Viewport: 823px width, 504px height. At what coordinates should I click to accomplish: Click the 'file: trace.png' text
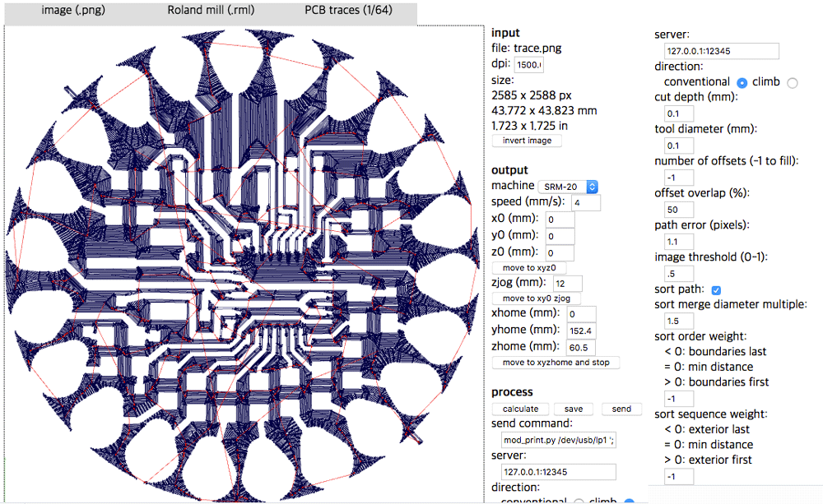[527, 49]
